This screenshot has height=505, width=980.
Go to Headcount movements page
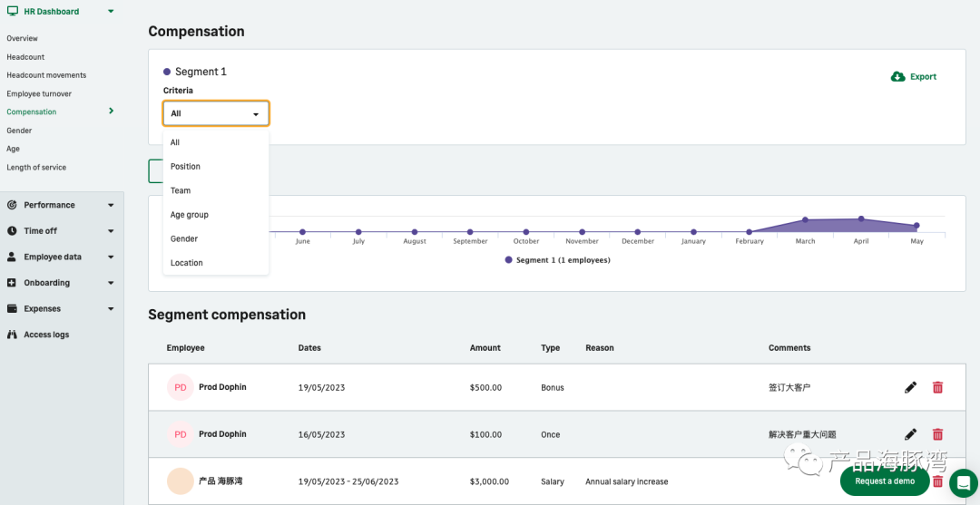click(46, 75)
